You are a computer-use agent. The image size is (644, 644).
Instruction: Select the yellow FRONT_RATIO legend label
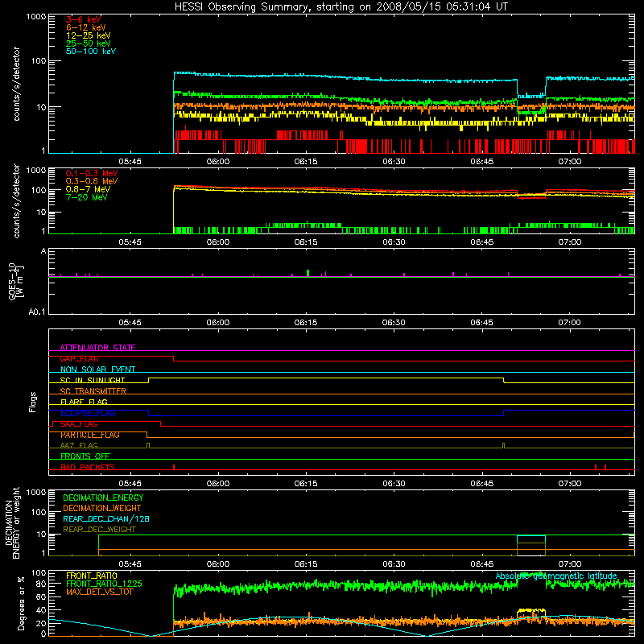[x=92, y=576]
